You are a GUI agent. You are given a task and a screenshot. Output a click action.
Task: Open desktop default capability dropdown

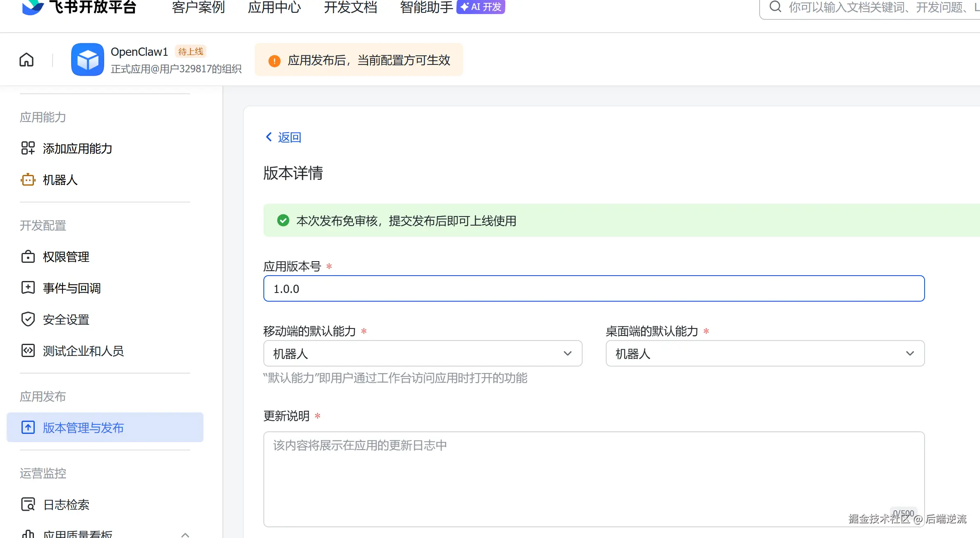tap(765, 353)
